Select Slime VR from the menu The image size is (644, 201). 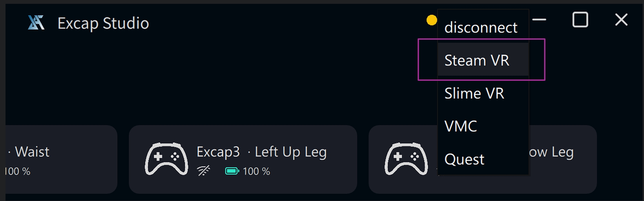[x=474, y=93]
